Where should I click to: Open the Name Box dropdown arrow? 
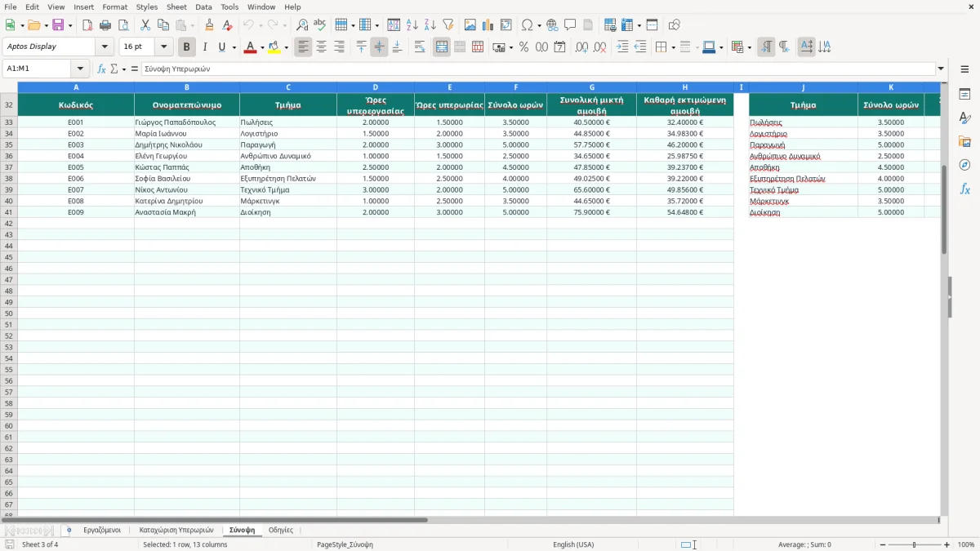(x=80, y=69)
